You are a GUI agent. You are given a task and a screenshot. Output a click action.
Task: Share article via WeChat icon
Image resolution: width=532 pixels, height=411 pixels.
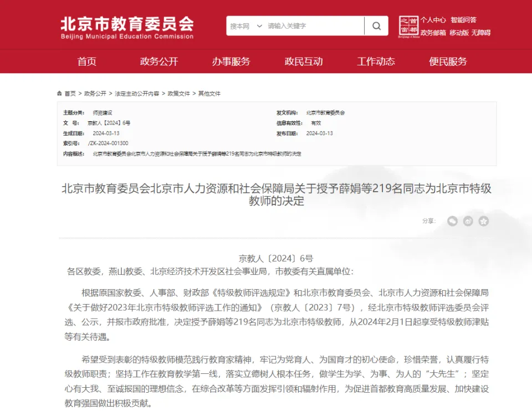[452, 221]
